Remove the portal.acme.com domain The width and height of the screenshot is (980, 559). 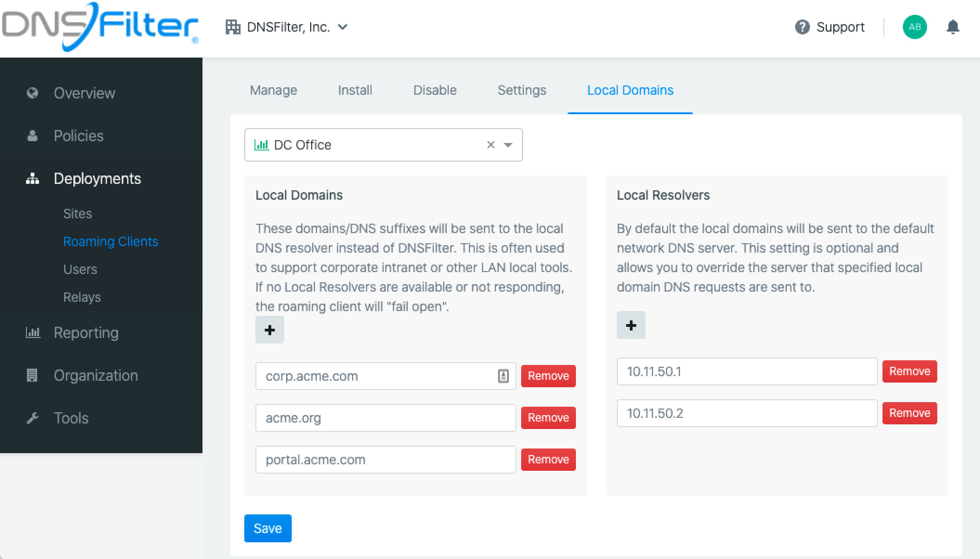[x=549, y=460]
